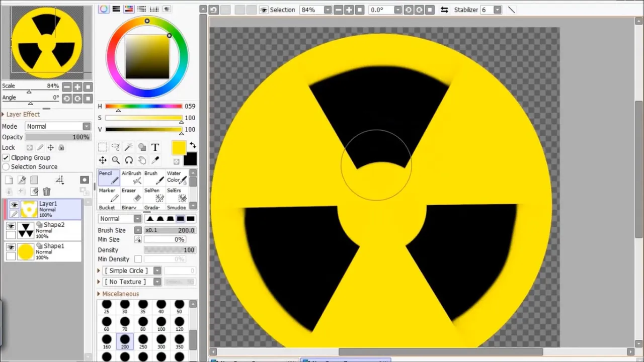644x362 pixels.
Task: Toggle Selection visibility eye in toolbar
Action: pyautogui.click(x=264, y=10)
